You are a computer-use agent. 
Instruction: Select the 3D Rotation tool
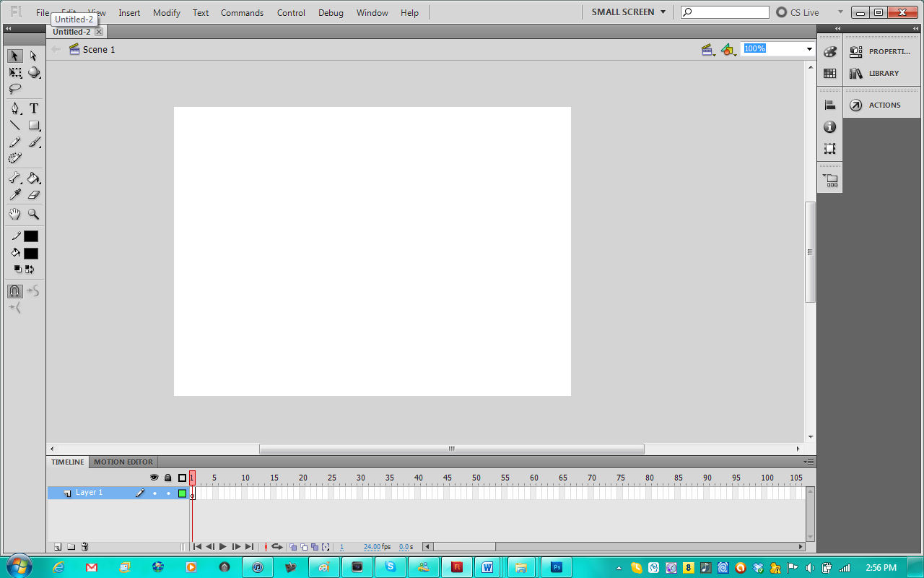(33, 72)
